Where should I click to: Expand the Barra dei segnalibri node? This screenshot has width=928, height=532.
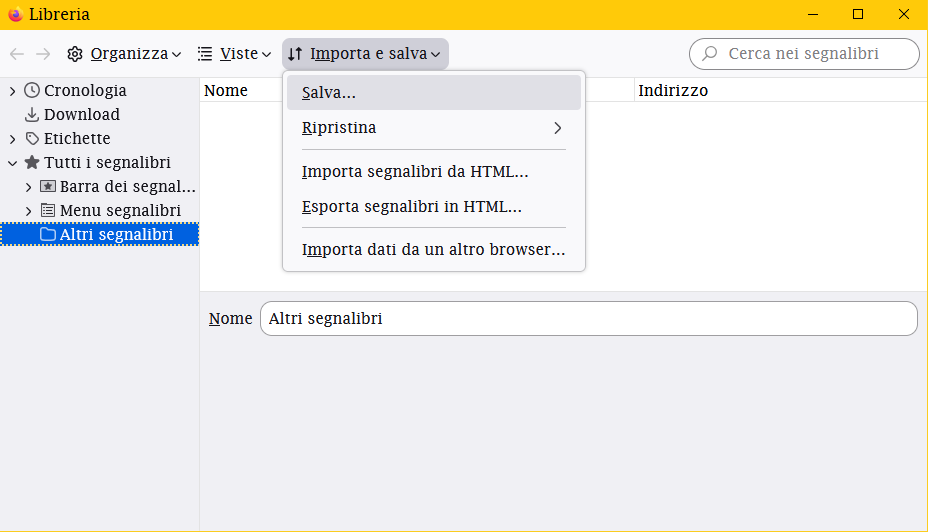click(x=28, y=187)
